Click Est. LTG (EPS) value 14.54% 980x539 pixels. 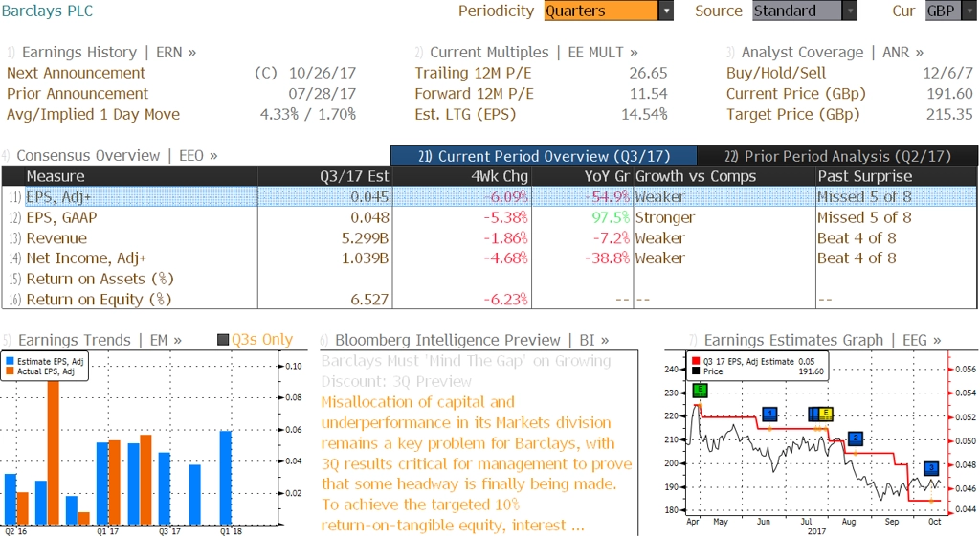click(x=644, y=115)
